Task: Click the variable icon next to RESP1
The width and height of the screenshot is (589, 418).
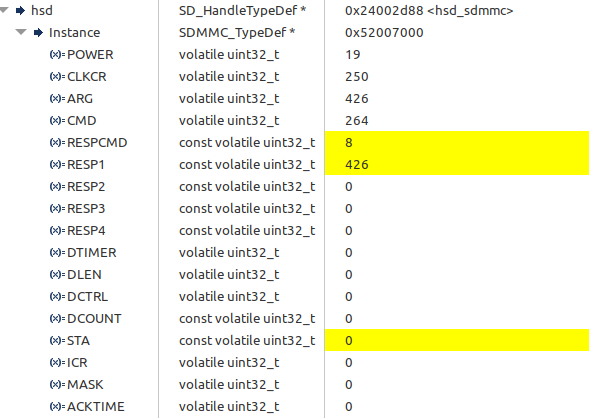Action: click(x=57, y=164)
